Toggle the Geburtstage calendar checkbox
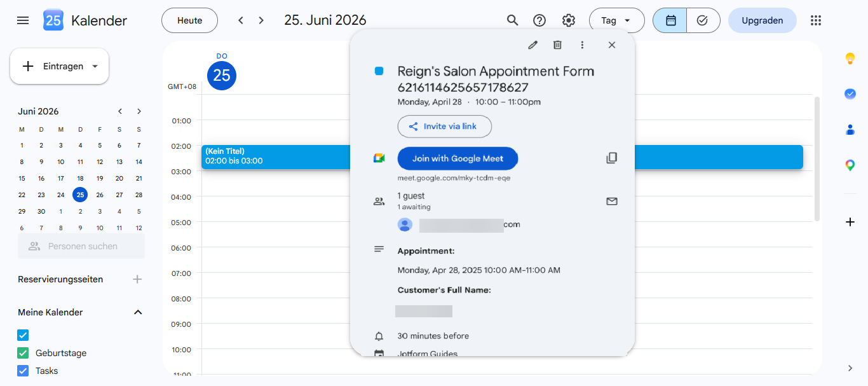 (23, 353)
